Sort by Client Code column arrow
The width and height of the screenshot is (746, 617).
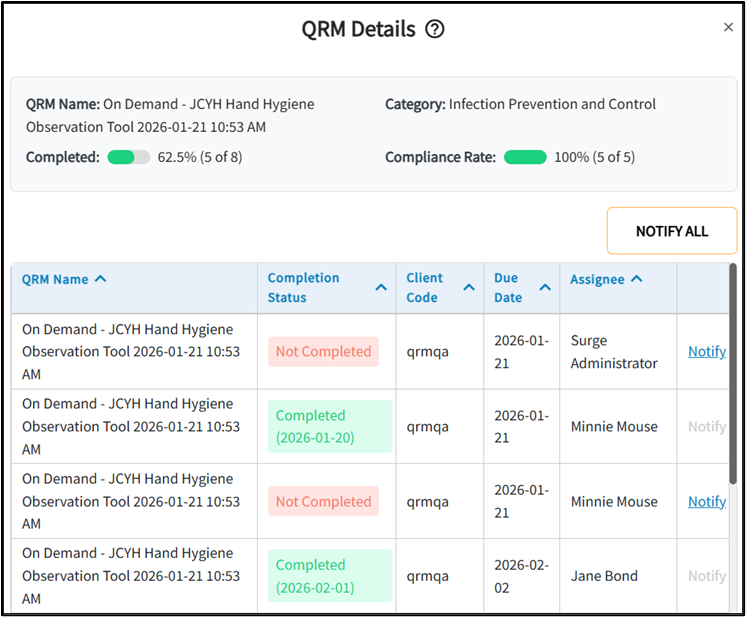point(468,288)
